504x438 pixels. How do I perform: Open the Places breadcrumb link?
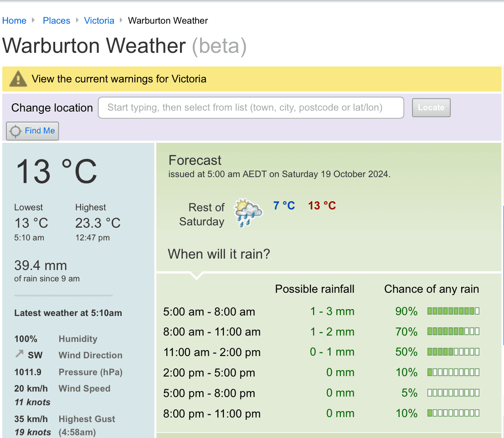pyautogui.click(x=57, y=20)
